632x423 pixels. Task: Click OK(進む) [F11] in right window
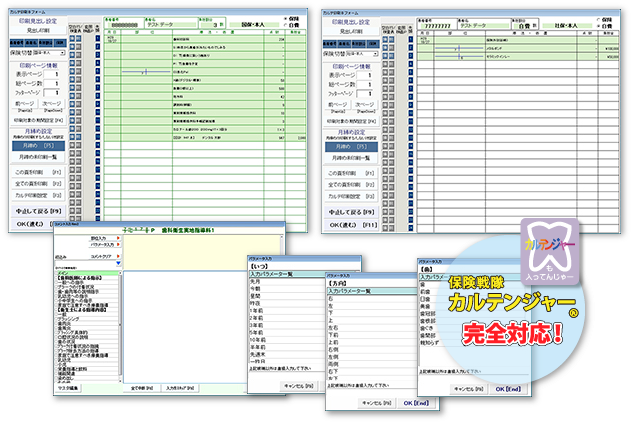(x=351, y=225)
